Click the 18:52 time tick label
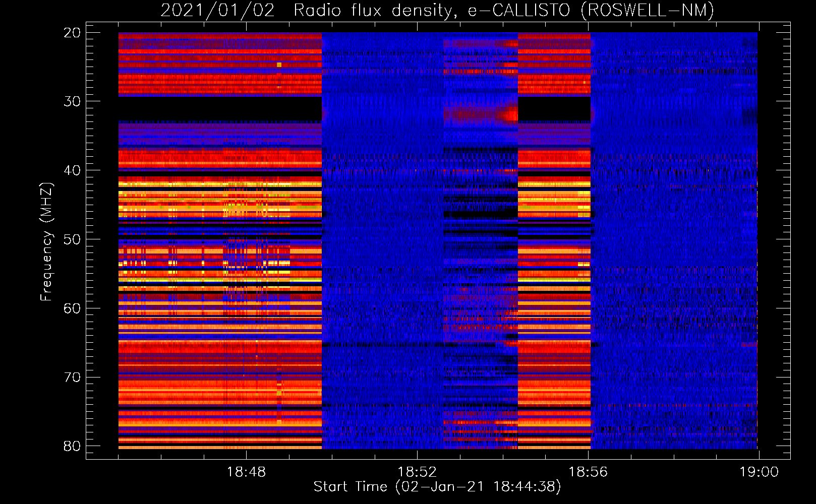The image size is (816, 504). [x=417, y=472]
